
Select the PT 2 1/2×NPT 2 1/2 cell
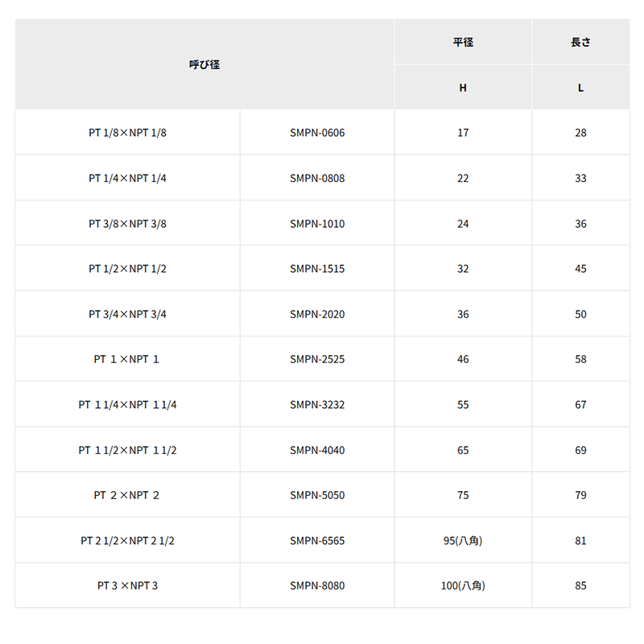[127, 540]
